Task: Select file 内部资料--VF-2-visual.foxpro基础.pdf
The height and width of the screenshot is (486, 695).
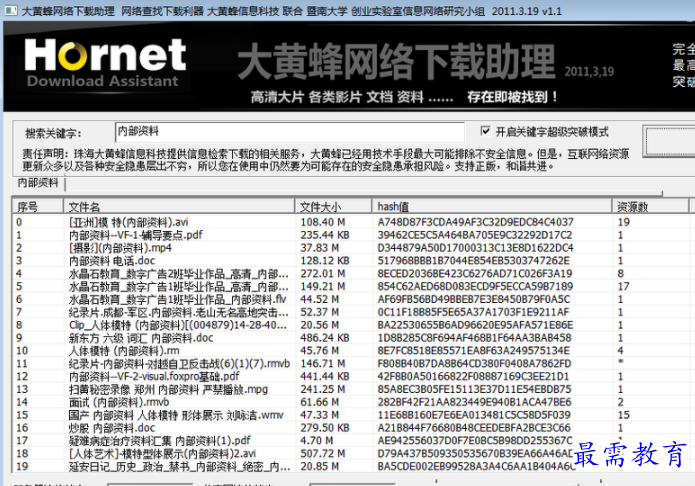Action: 154,376
